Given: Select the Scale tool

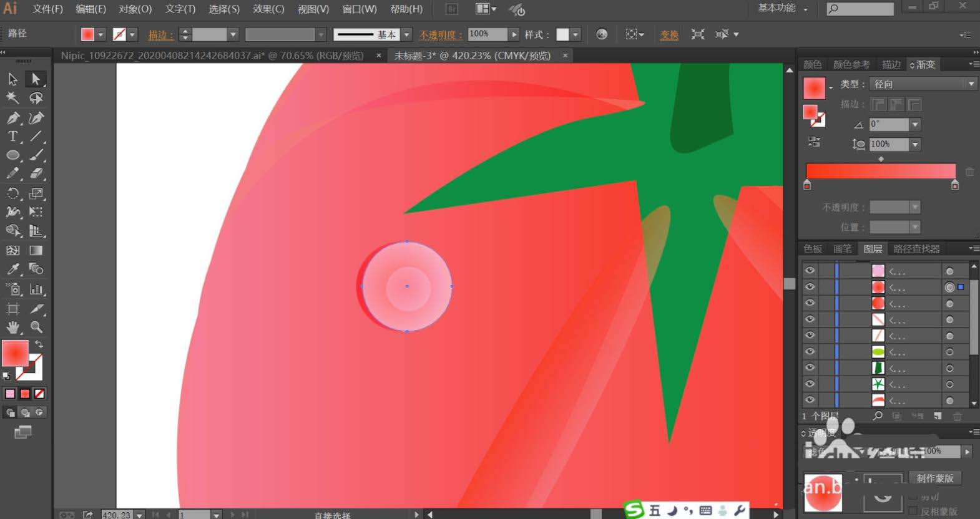Looking at the screenshot, I should (x=36, y=193).
